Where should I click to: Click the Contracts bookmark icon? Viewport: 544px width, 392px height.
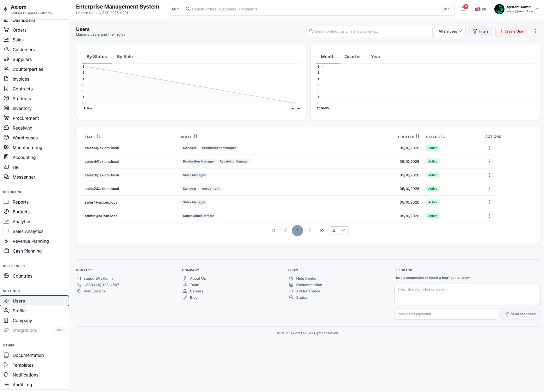coord(6,89)
